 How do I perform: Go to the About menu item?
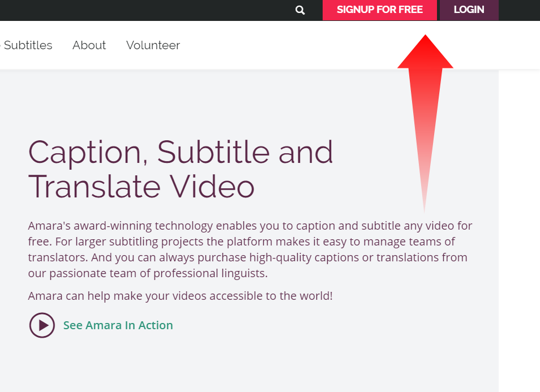tap(89, 45)
